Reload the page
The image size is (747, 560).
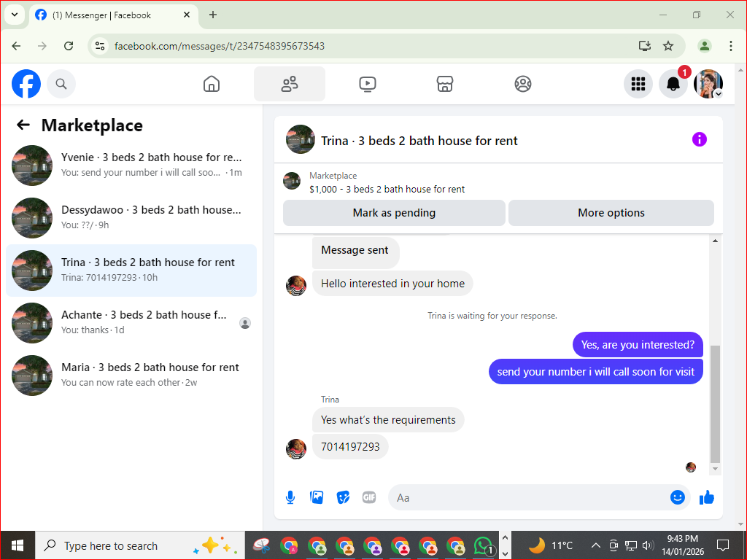point(69,46)
